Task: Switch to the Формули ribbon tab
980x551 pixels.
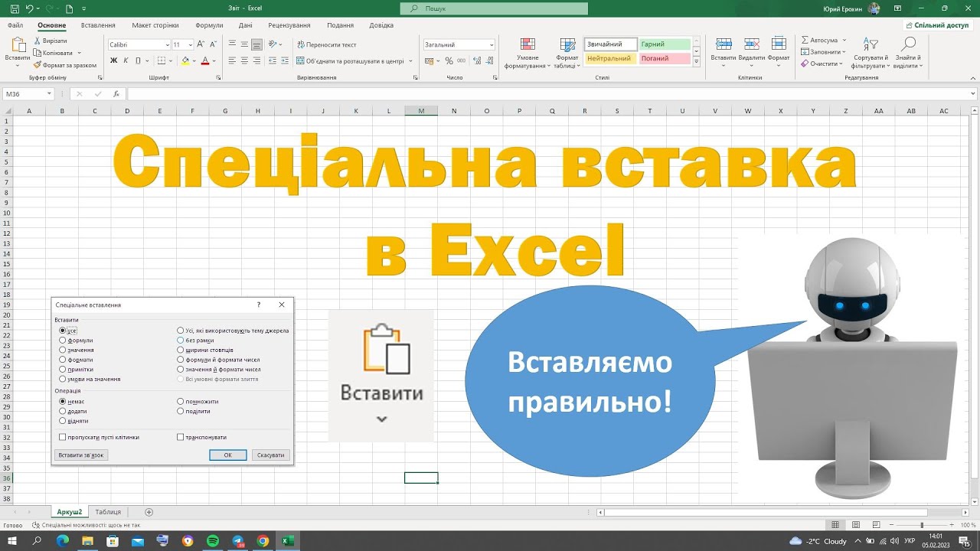Action: [x=209, y=25]
